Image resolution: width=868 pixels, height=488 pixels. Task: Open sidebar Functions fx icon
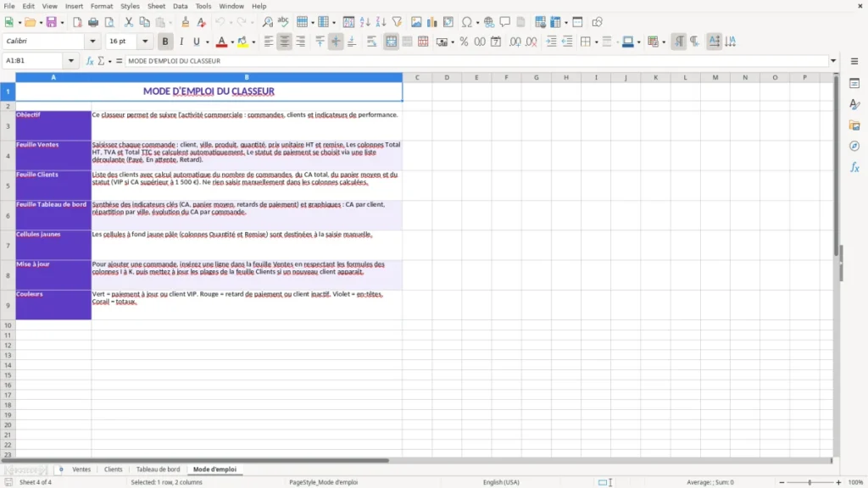coord(854,167)
